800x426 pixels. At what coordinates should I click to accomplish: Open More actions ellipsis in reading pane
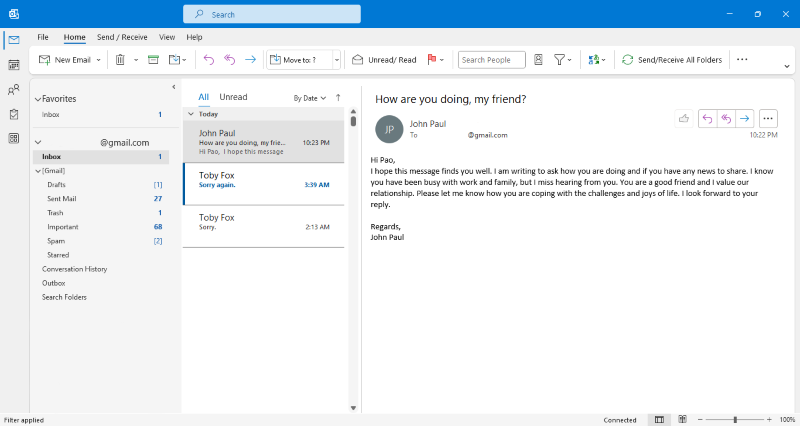pos(768,118)
